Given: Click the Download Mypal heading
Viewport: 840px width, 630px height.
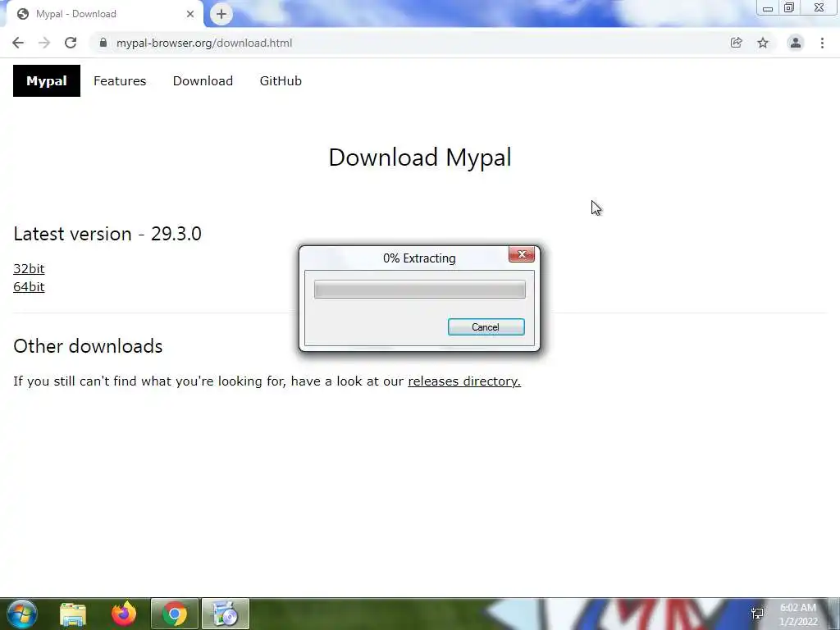Looking at the screenshot, I should click(420, 157).
